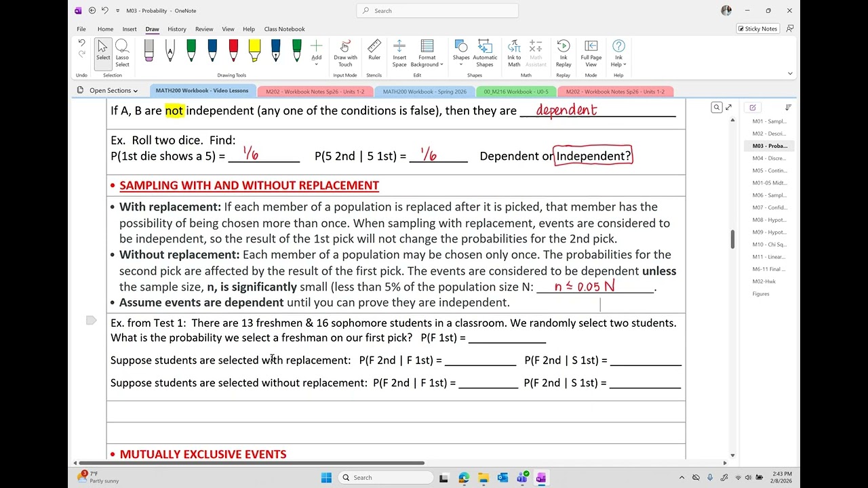This screenshot has width=868, height=488.
Task: Select the yellow highlighter
Action: coord(254,51)
